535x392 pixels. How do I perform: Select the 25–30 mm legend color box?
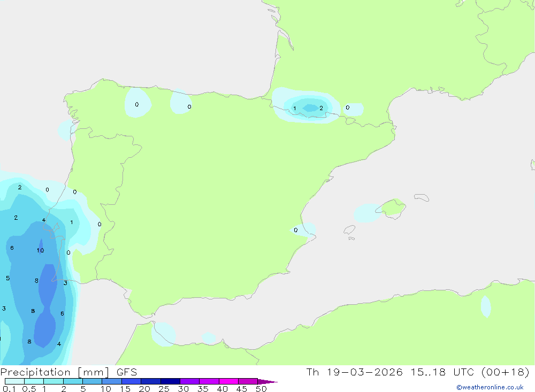click(170, 381)
